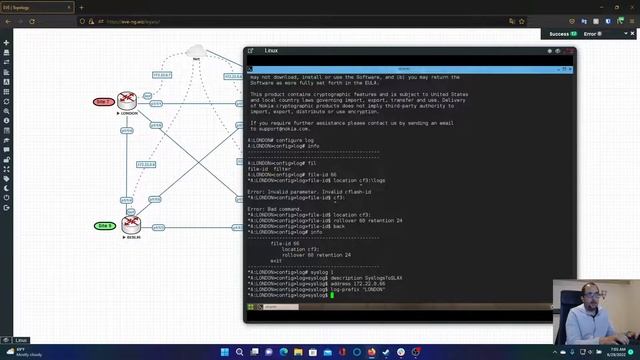
Task: Switch to Firefox in taskbar
Action: click(x=371, y=352)
